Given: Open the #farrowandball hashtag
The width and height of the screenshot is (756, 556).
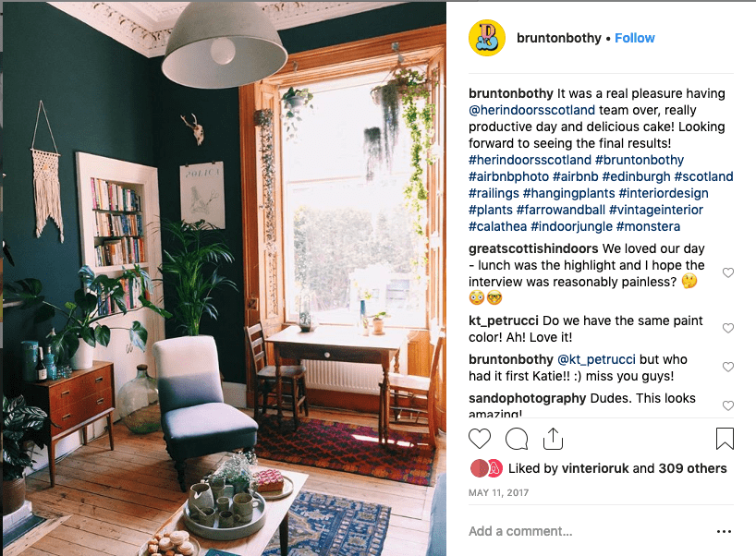Looking at the screenshot, I should pyautogui.click(x=560, y=210).
